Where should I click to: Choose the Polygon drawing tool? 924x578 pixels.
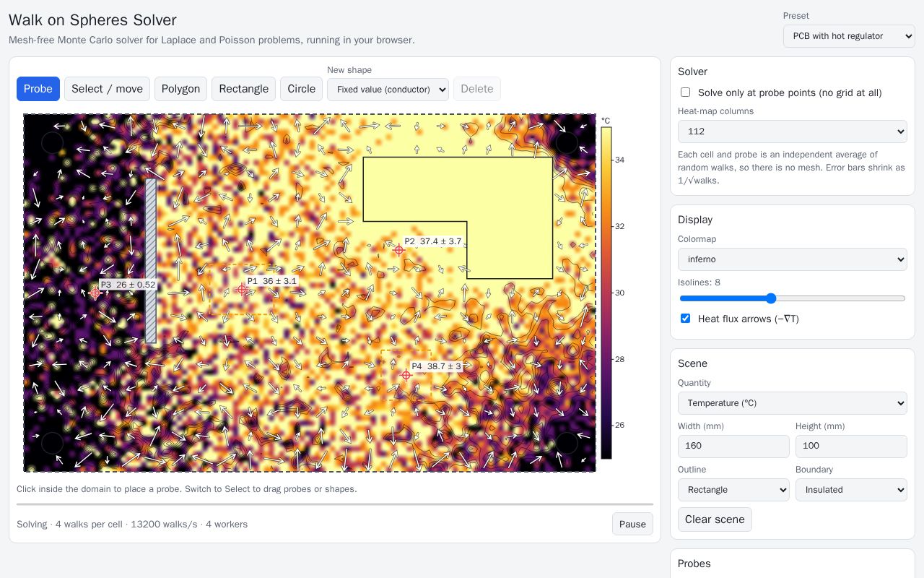point(180,89)
